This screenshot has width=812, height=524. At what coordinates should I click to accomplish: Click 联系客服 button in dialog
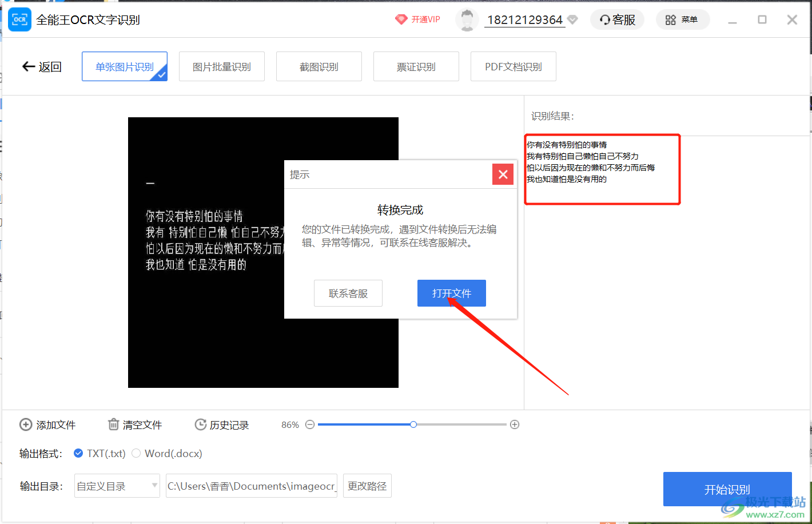tap(348, 293)
